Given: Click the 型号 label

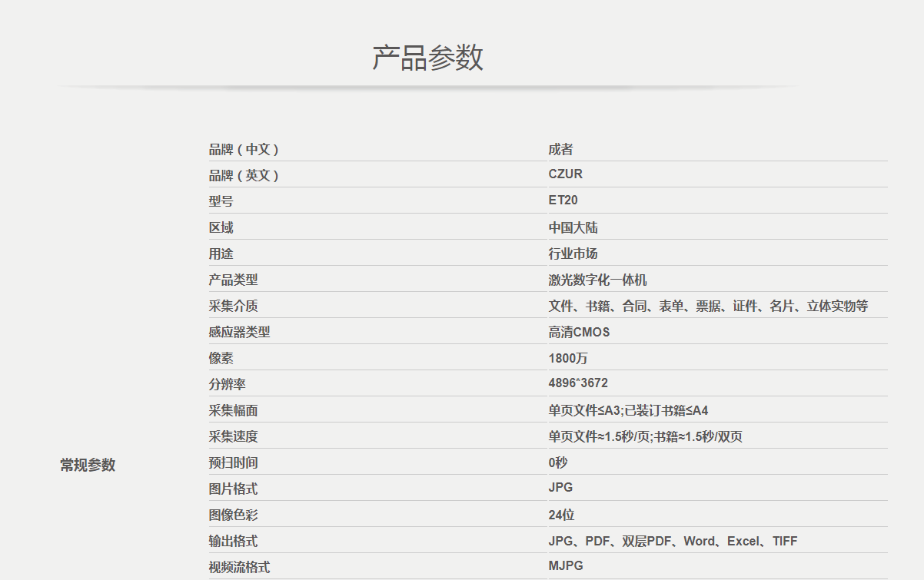Looking at the screenshot, I should click(221, 202).
